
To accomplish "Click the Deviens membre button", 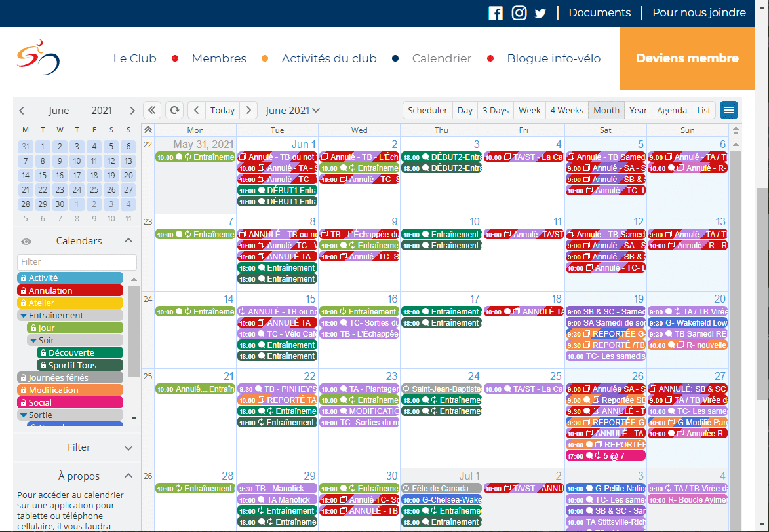I will coord(687,58).
